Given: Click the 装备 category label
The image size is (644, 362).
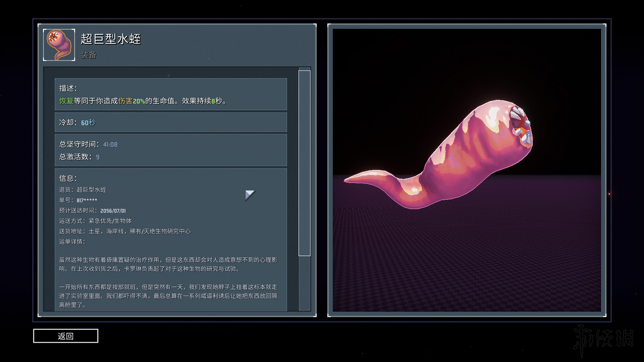Looking at the screenshot, I should click(x=88, y=55).
